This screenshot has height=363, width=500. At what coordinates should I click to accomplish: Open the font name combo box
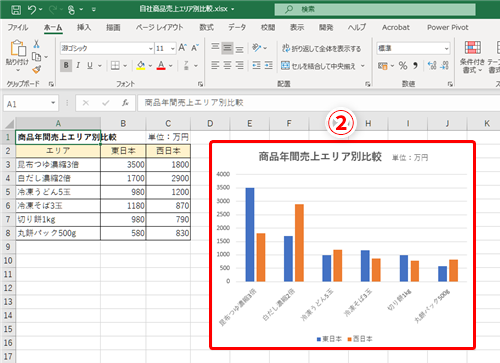coord(107,49)
